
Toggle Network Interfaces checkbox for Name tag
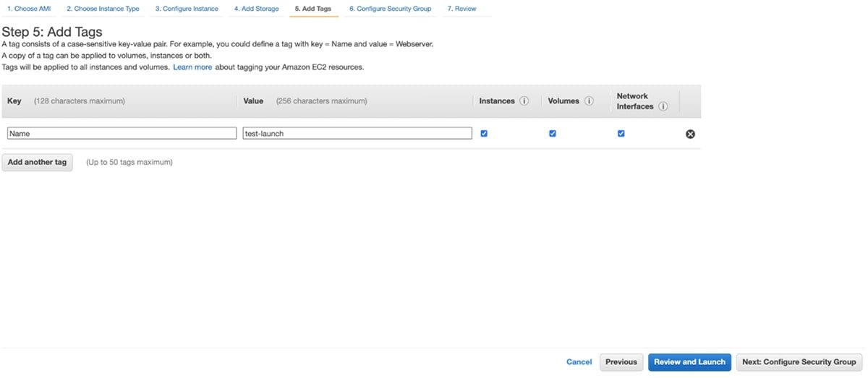(621, 133)
